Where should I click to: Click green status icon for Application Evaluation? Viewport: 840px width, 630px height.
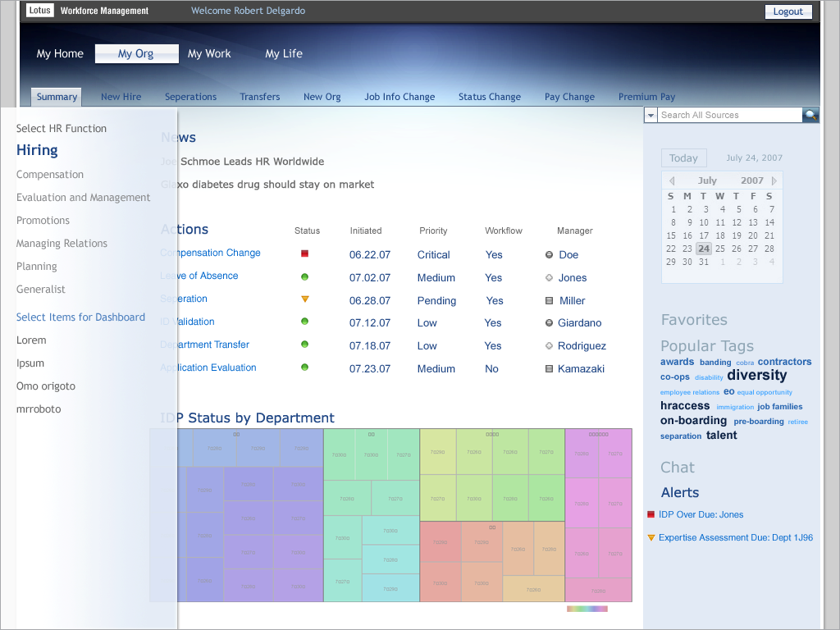point(305,367)
